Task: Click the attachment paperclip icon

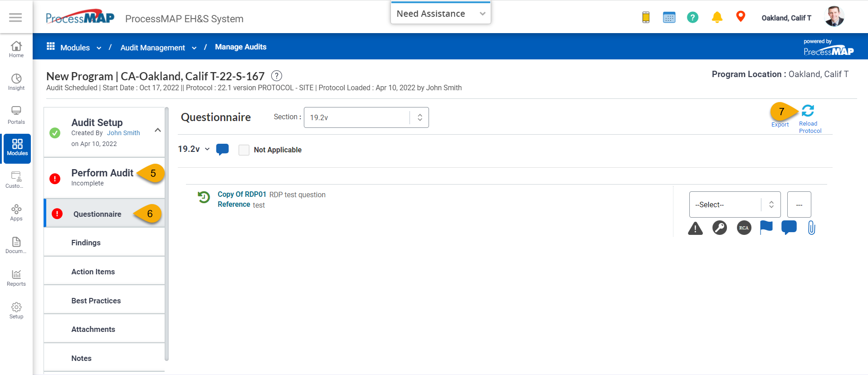Action: [x=812, y=227]
